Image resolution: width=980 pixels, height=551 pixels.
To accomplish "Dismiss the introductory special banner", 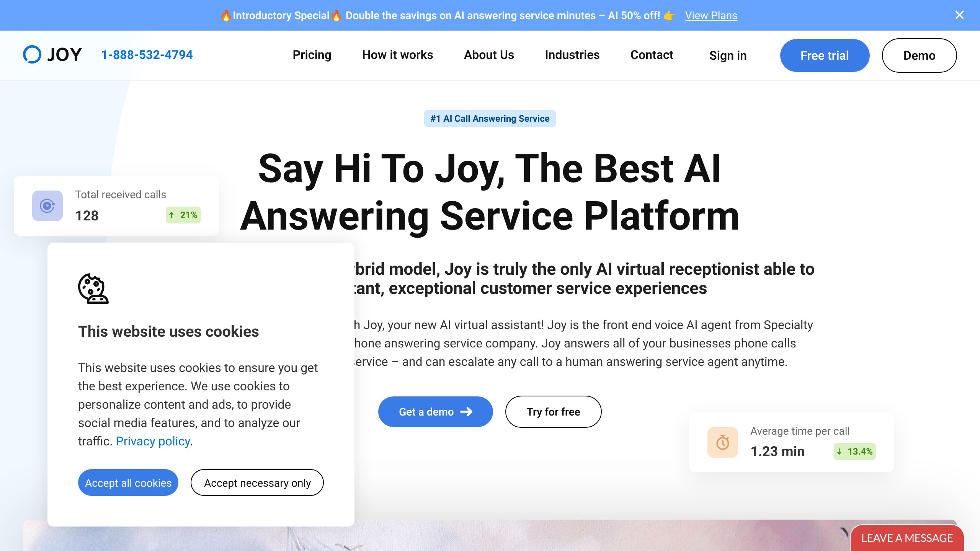I will tap(959, 15).
